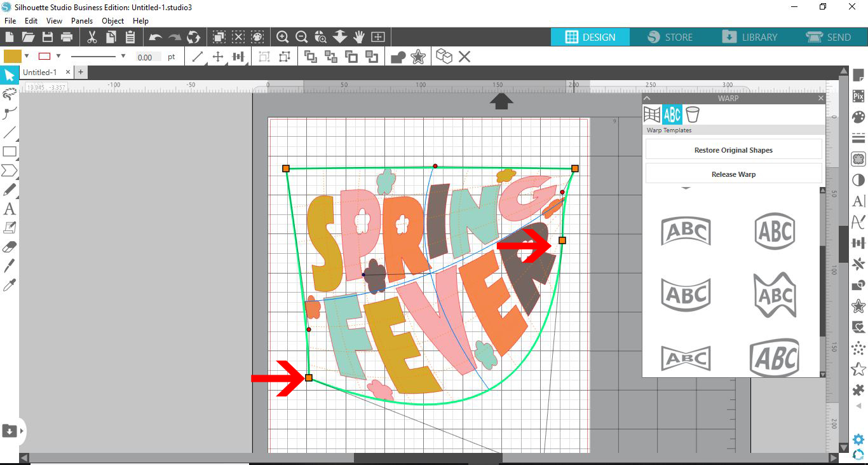
Task: Open the puzzle piece panel icon
Action: point(858,390)
